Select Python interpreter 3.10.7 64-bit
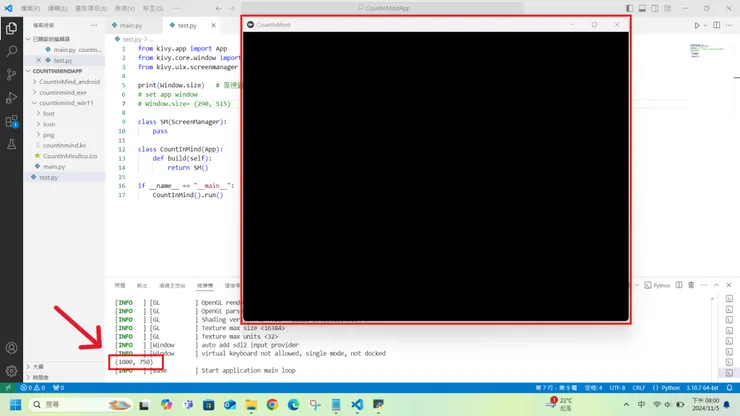Image resolution: width=740 pixels, height=416 pixels. click(702, 388)
